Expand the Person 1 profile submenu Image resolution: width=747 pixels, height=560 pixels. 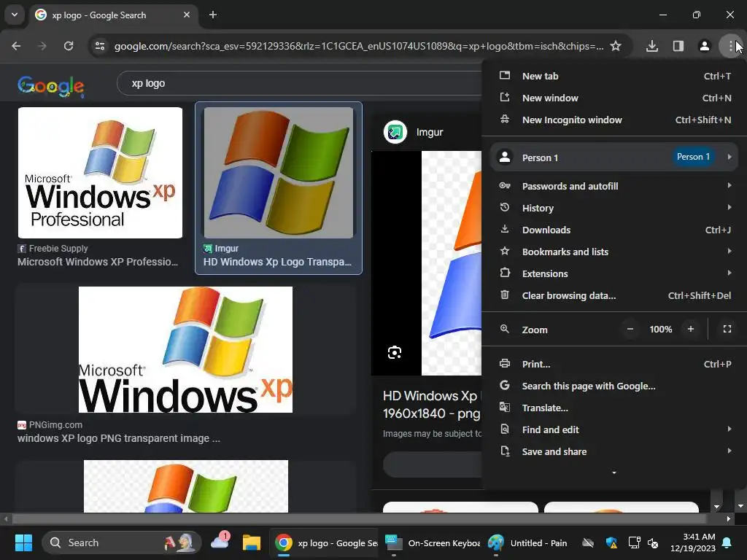[614, 157]
